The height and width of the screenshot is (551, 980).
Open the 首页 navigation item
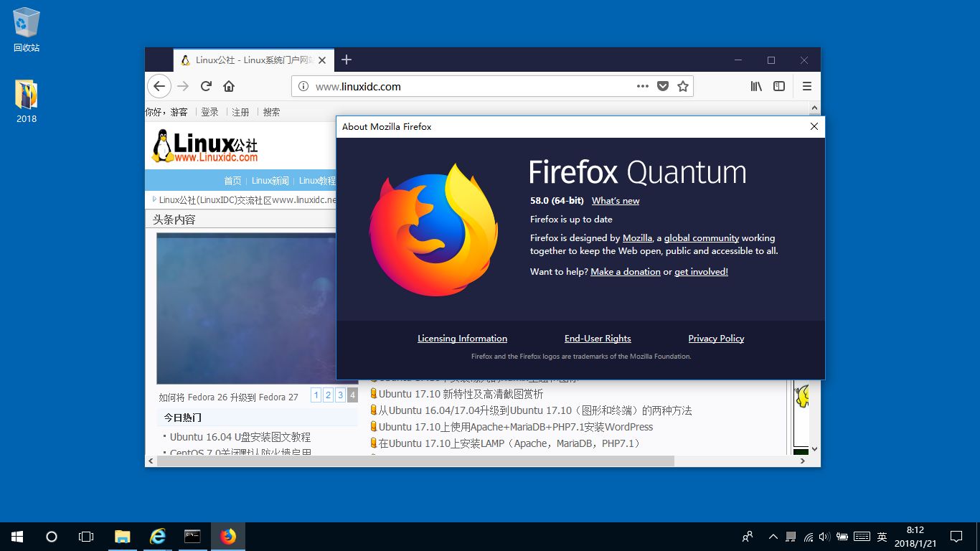(232, 181)
